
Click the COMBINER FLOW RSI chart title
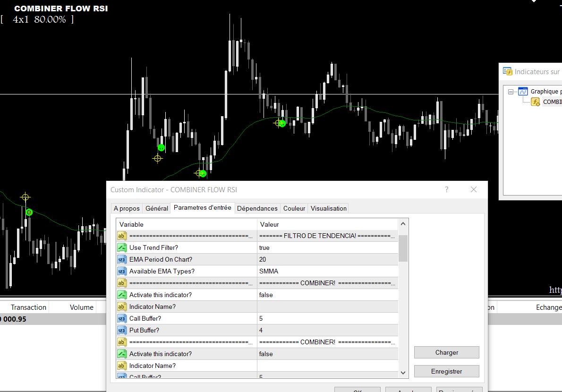coord(61,8)
